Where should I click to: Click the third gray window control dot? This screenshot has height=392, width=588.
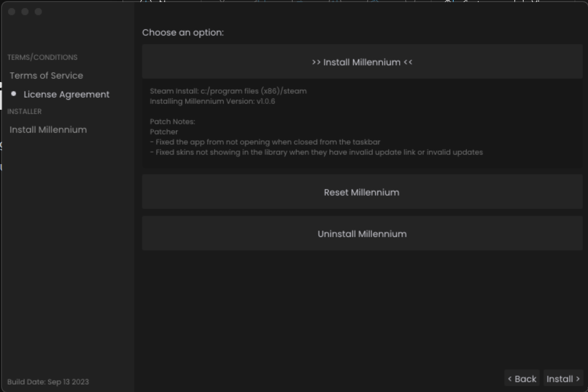(x=38, y=11)
